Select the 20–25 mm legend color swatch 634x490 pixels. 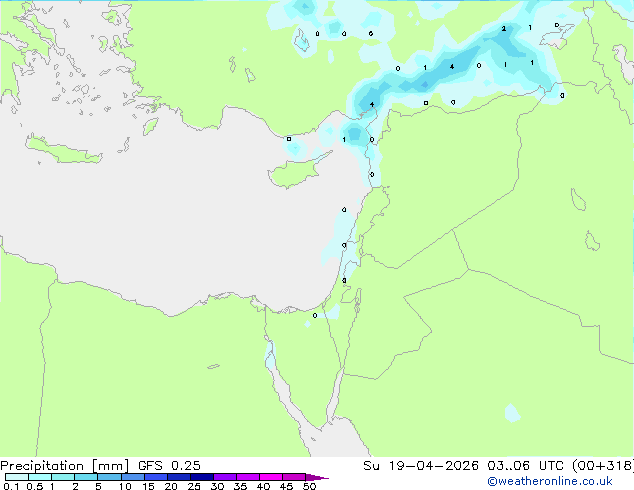[179, 477]
